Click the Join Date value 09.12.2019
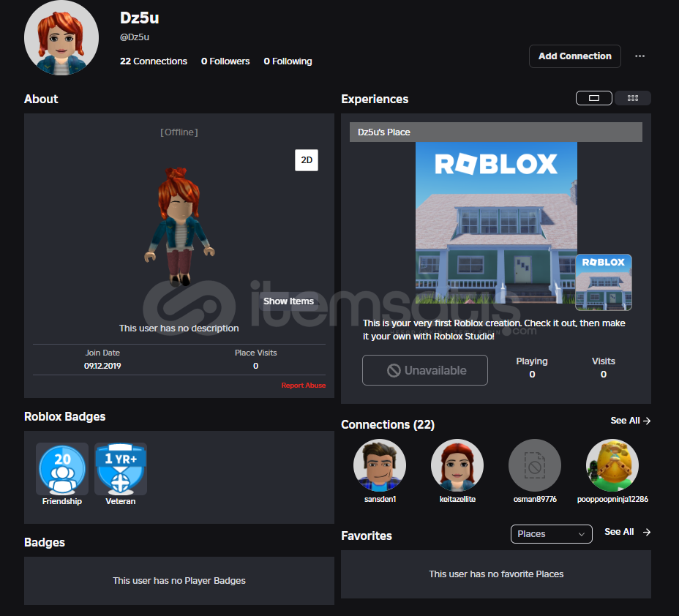 coord(102,366)
